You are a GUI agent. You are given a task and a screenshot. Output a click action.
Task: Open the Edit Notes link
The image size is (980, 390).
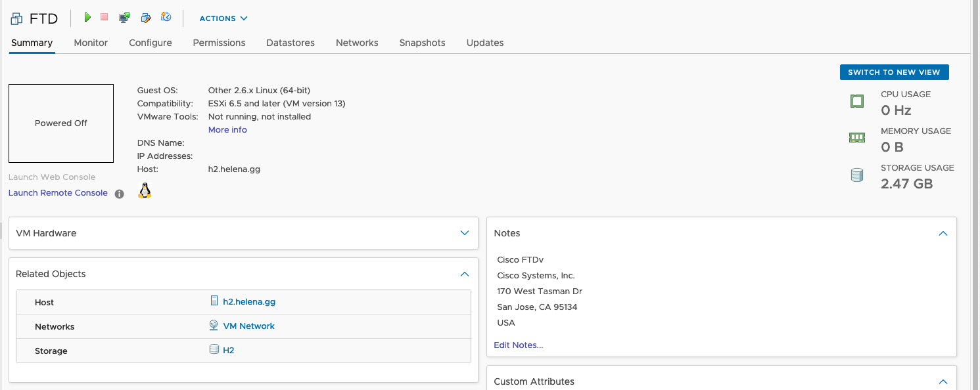pyautogui.click(x=518, y=345)
